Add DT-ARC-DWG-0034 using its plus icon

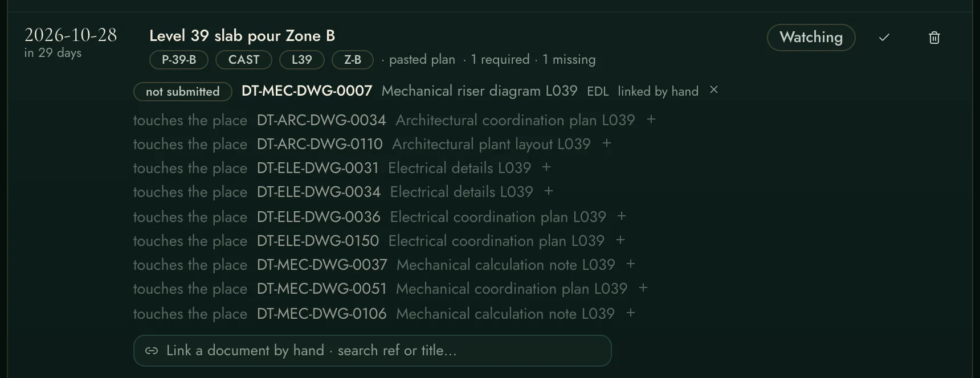(x=651, y=120)
